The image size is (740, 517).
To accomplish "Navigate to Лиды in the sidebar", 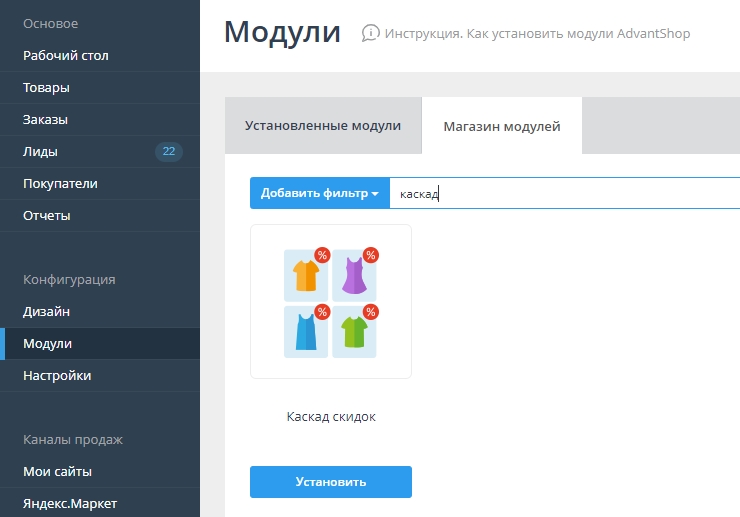I will pos(40,152).
